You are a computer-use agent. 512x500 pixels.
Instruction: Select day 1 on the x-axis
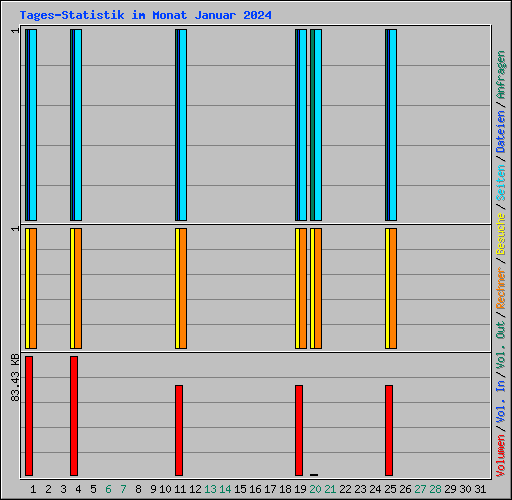click(x=33, y=489)
